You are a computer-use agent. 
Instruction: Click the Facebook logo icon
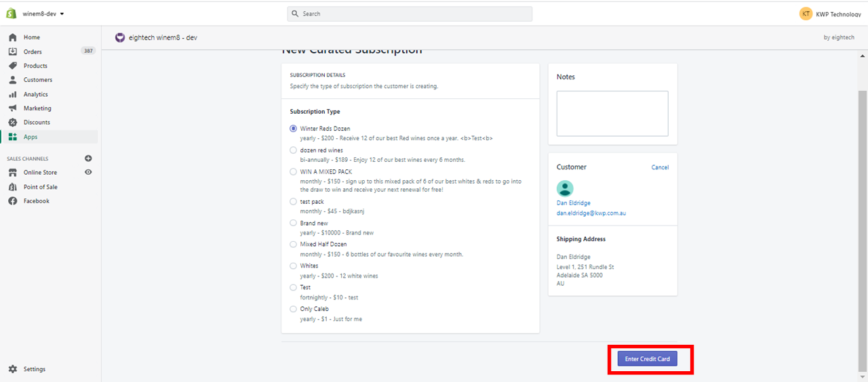(x=12, y=201)
